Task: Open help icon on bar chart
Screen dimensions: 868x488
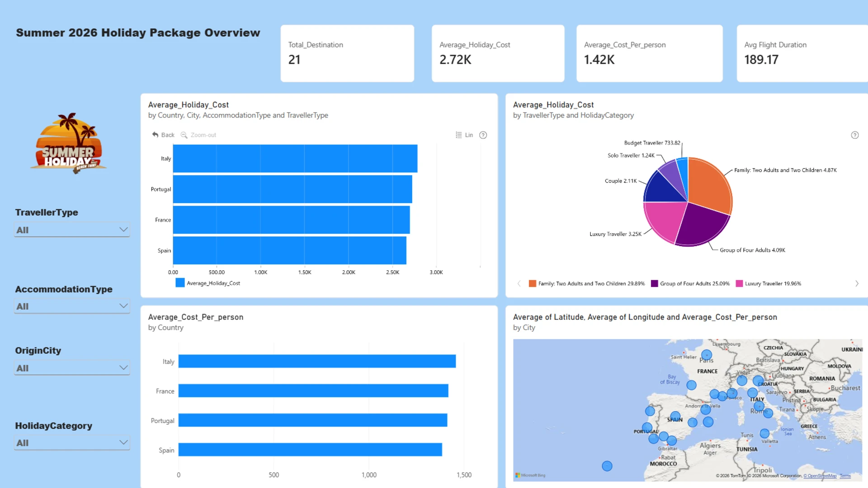Action: pyautogui.click(x=483, y=135)
